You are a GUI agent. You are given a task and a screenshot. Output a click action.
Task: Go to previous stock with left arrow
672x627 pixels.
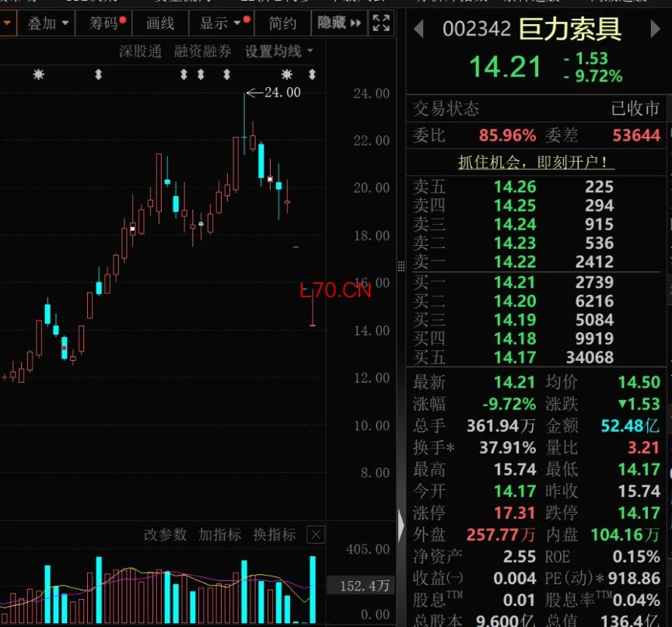tap(419, 29)
